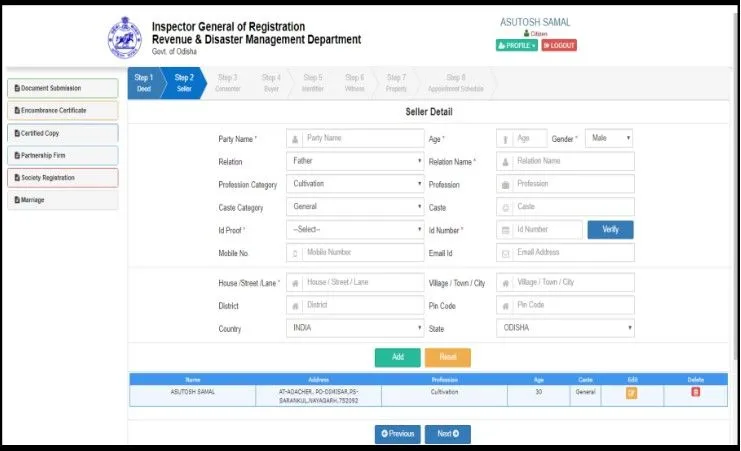Click the green Add button
Image resolution: width=741 pixels, height=451 pixels.
point(397,357)
